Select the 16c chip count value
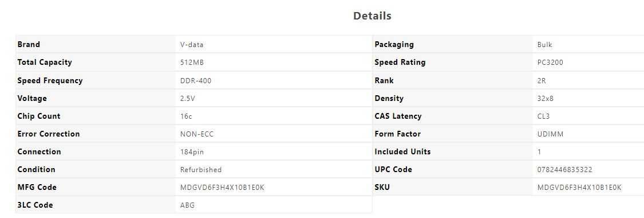The image size is (644, 218). point(186,116)
